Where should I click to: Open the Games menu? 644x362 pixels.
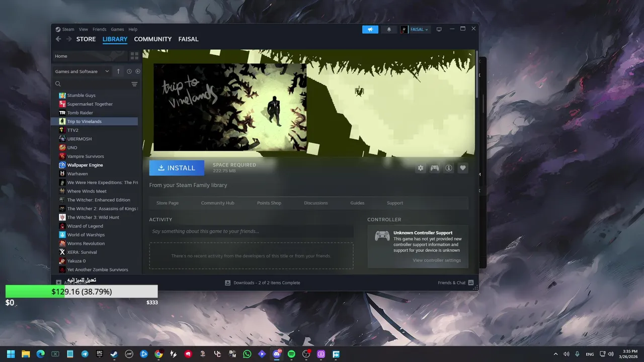pyautogui.click(x=117, y=29)
